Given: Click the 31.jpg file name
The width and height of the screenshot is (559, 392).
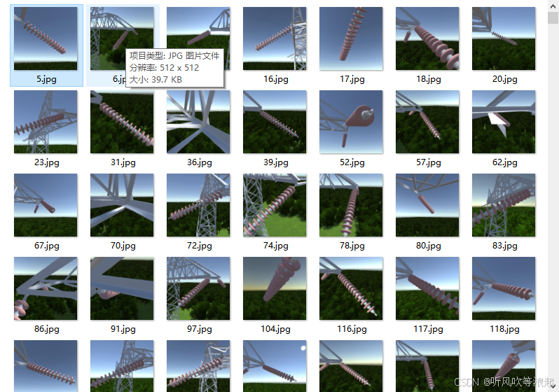Looking at the screenshot, I should [x=123, y=162].
